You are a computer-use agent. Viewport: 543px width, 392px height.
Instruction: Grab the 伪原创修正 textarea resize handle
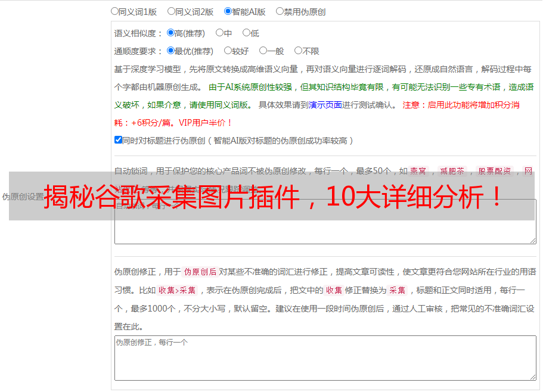click(x=533, y=377)
